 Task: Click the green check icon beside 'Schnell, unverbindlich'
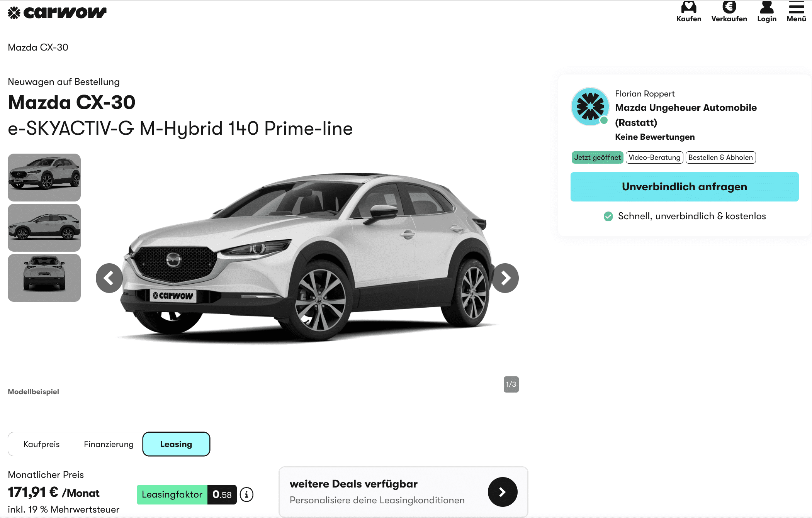pos(608,217)
